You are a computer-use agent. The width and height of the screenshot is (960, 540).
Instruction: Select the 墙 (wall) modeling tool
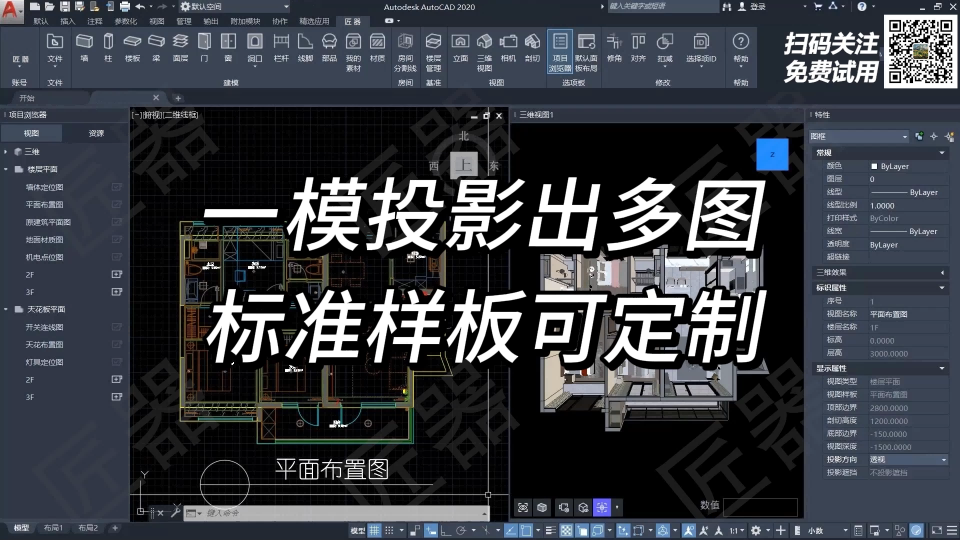tap(84, 48)
